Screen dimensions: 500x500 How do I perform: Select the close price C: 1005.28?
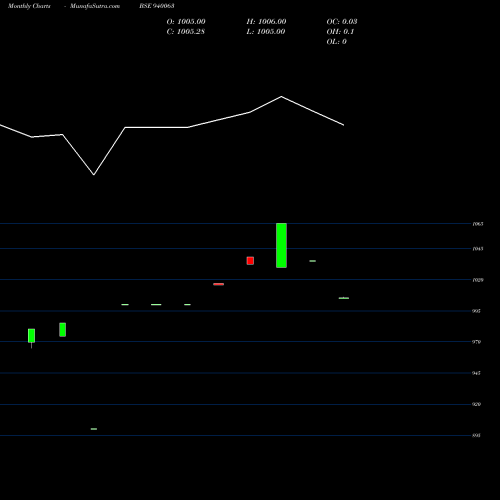click(x=186, y=32)
